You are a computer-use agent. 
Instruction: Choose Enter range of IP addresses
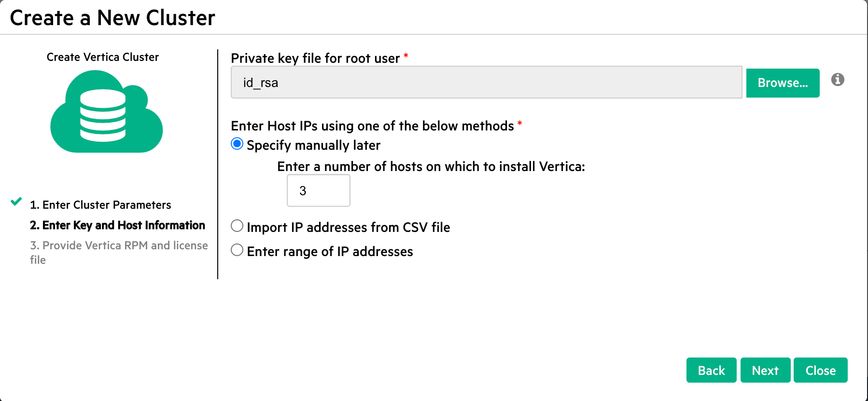[x=237, y=250]
